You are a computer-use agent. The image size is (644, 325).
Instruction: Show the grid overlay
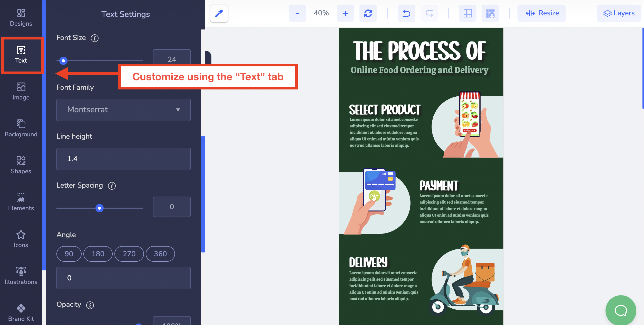(467, 13)
